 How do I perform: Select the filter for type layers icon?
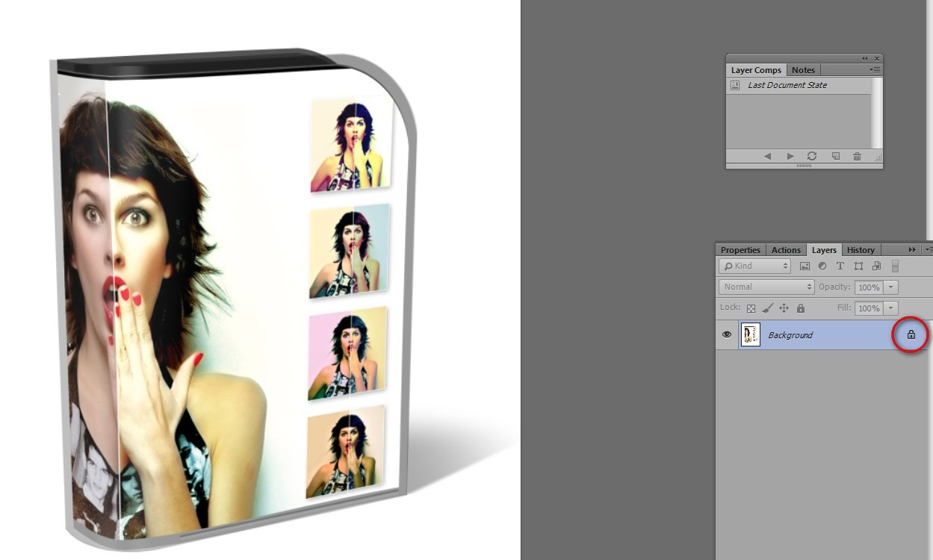[840, 266]
